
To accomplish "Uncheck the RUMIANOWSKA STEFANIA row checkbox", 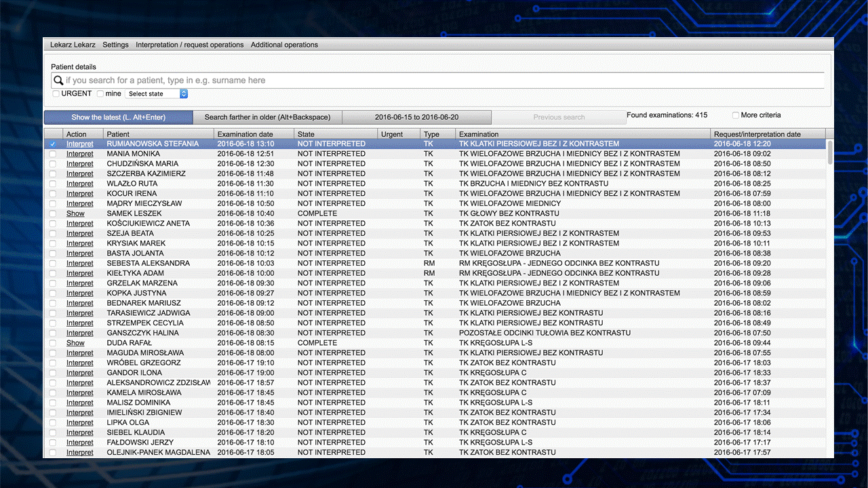I will pyautogui.click(x=53, y=144).
